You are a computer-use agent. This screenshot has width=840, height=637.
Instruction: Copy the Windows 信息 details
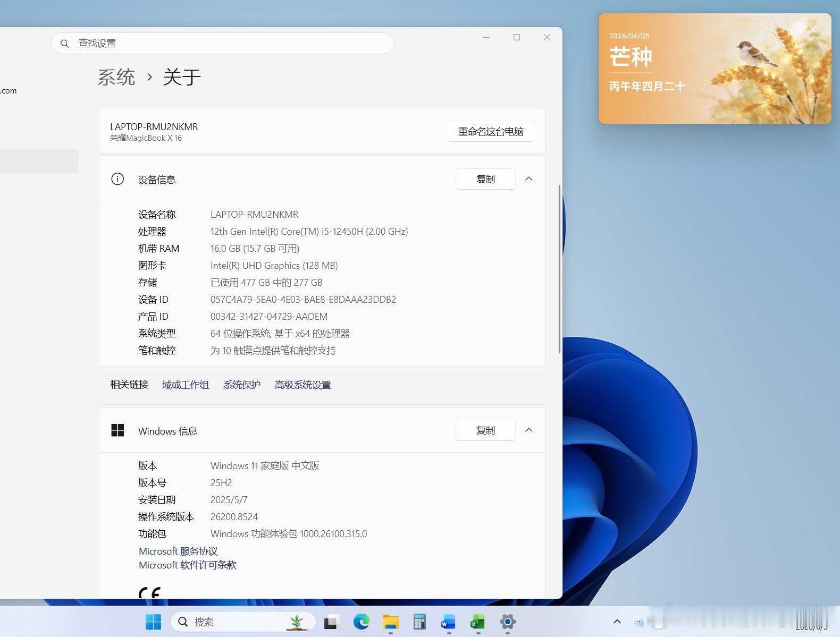485,430
